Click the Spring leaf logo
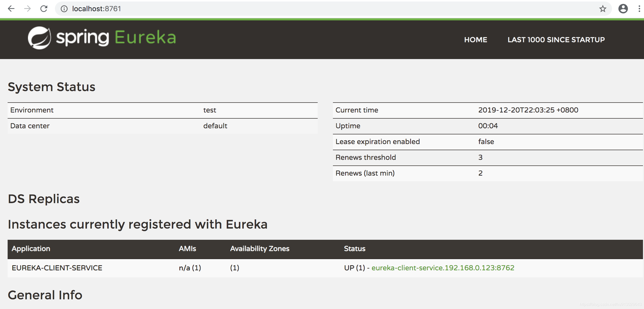The height and width of the screenshot is (309, 644). coord(39,38)
